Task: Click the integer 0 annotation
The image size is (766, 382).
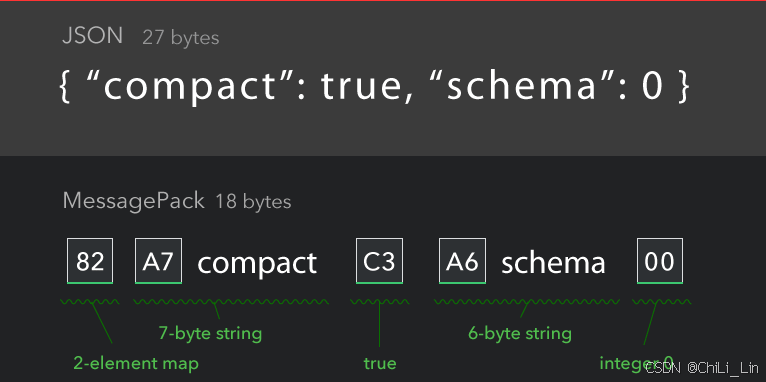Action: pyautogui.click(x=637, y=363)
